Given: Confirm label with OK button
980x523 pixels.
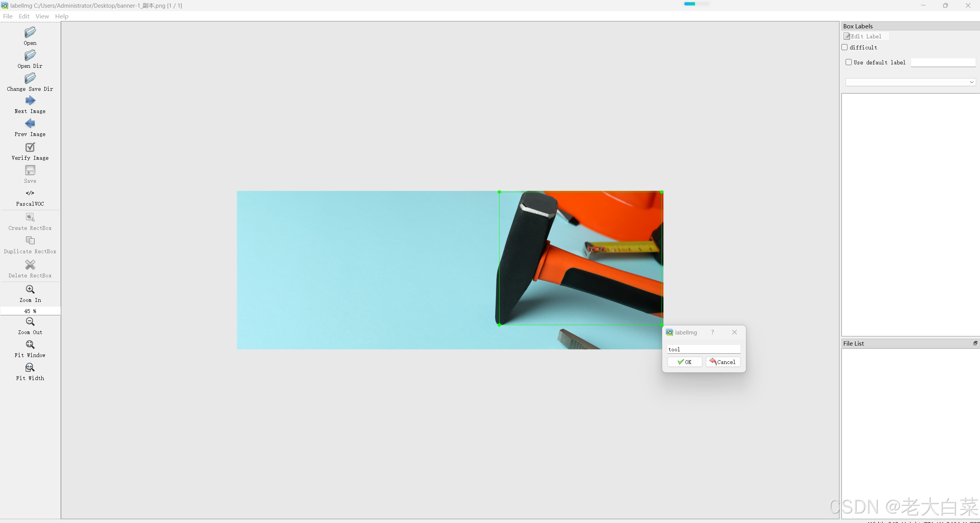Looking at the screenshot, I should (685, 362).
